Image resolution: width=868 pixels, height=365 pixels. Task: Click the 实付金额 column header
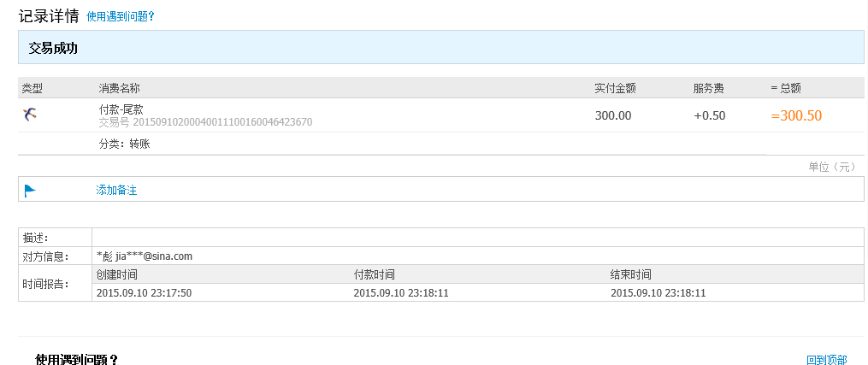coord(615,88)
